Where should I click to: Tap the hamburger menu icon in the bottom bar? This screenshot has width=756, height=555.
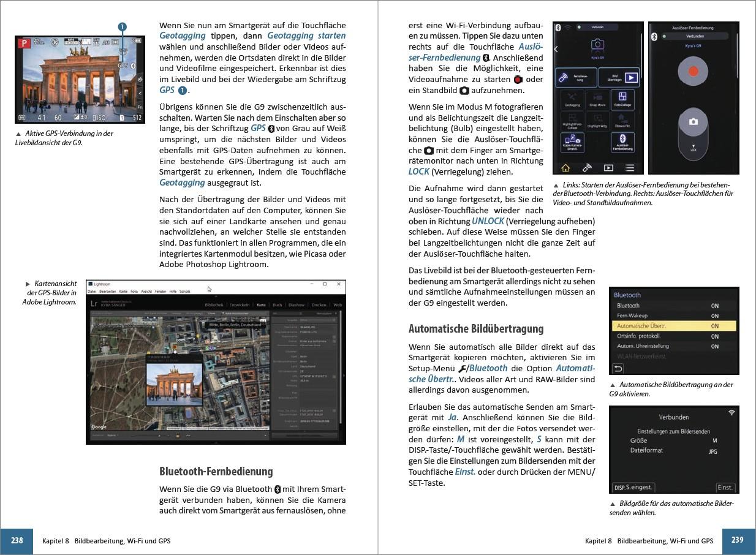click(x=629, y=167)
